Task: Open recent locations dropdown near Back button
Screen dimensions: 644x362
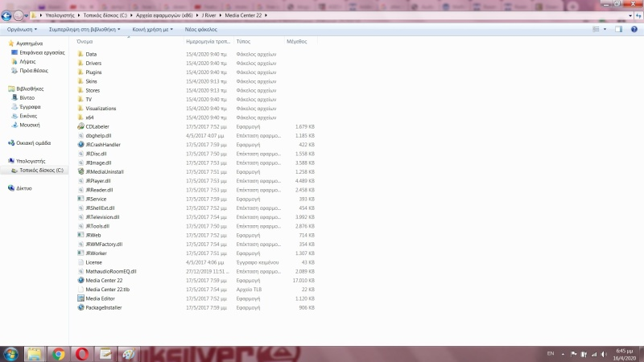Action: (x=27, y=15)
